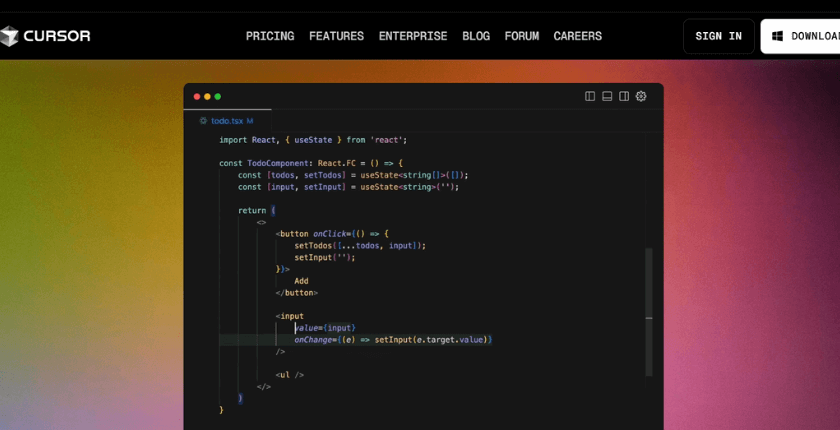Toggle the left sidebar layout icon

(590, 96)
